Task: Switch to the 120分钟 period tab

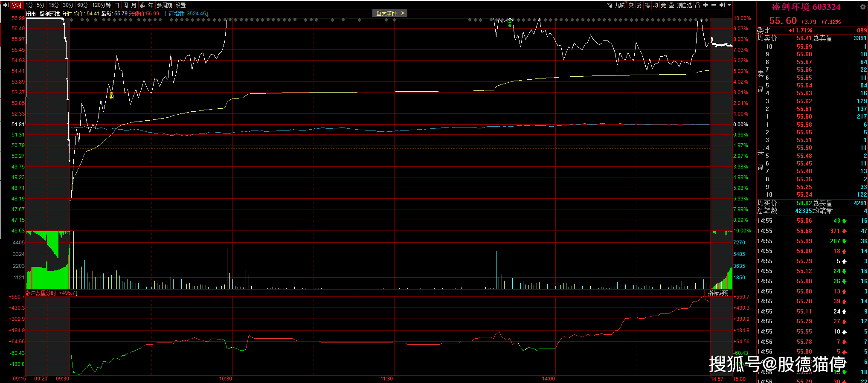Action: pos(102,5)
